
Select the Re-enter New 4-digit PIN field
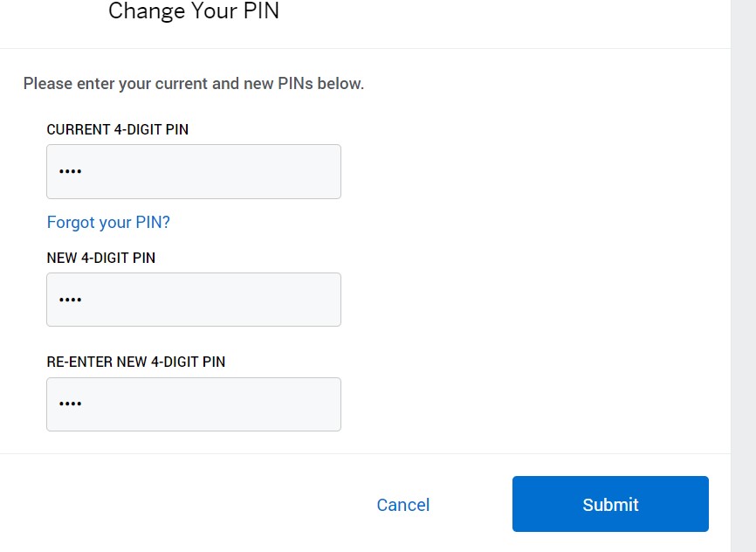(193, 404)
